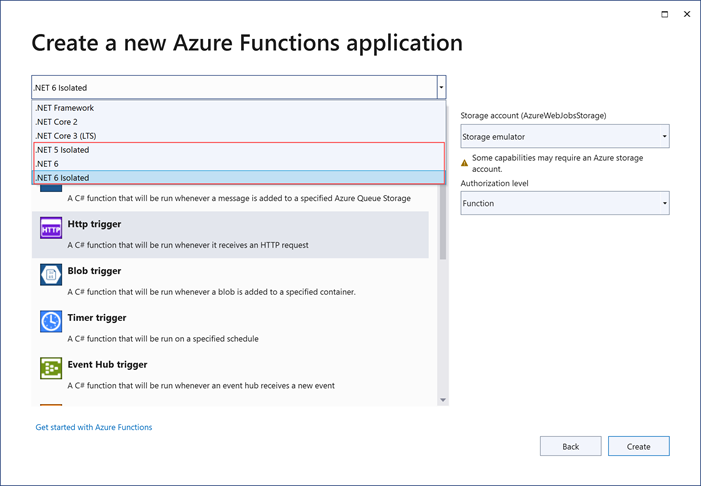Open Get started with Azure Functions link
The image size is (701, 486).
[x=94, y=427]
